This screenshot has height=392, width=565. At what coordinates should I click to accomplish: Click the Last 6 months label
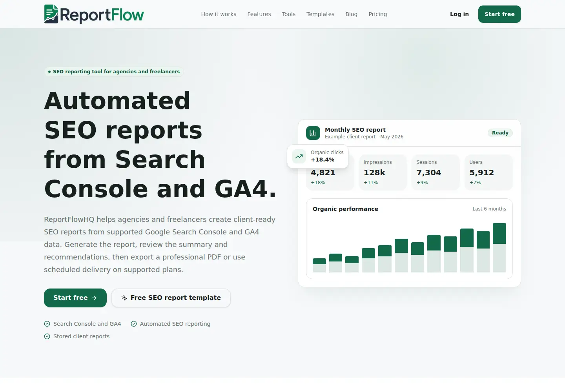coord(489,209)
